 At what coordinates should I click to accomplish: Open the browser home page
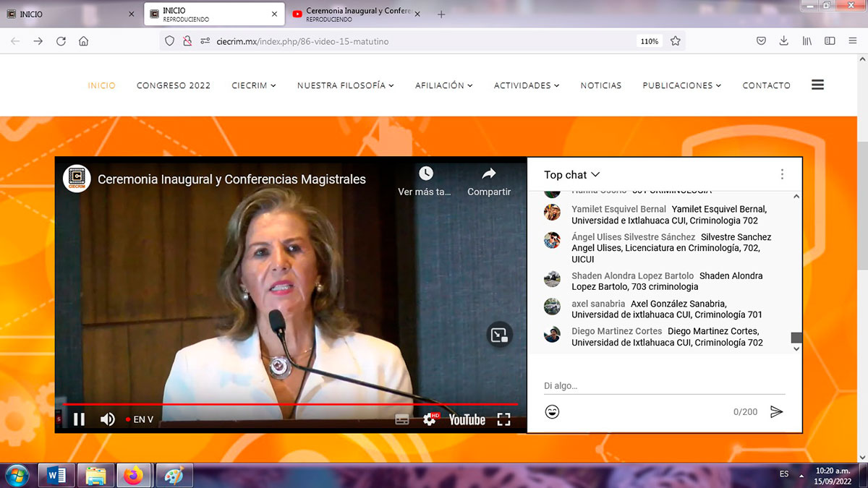click(84, 41)
